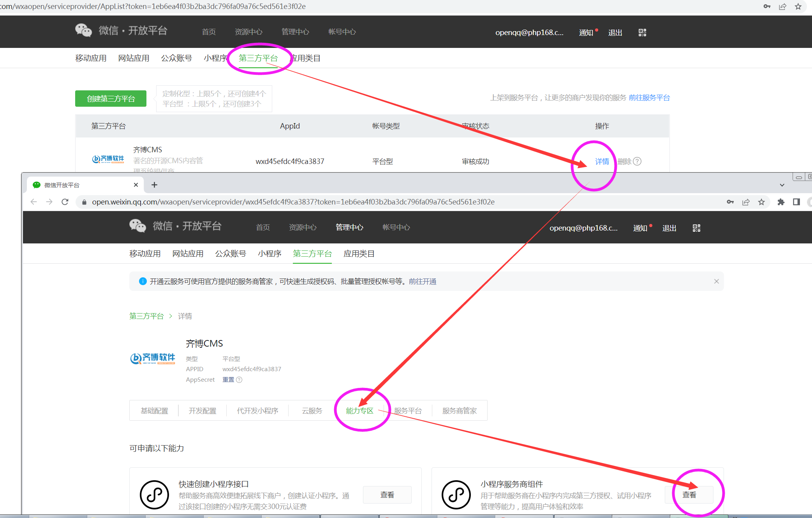Screen dimensions: 812x518
Task: Click the QR code icon in lower header
Action: pyautogui.click(x=696, y=228)
